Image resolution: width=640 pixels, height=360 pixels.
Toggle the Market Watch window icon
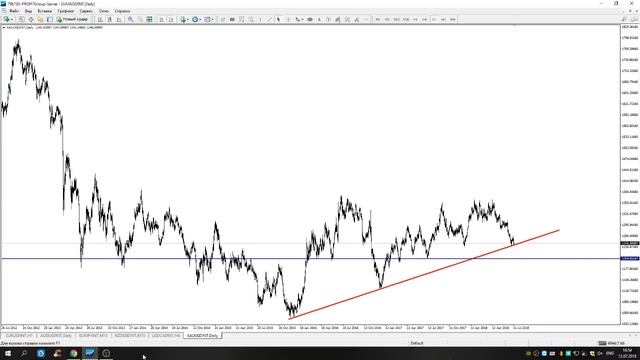coord(21,19)
